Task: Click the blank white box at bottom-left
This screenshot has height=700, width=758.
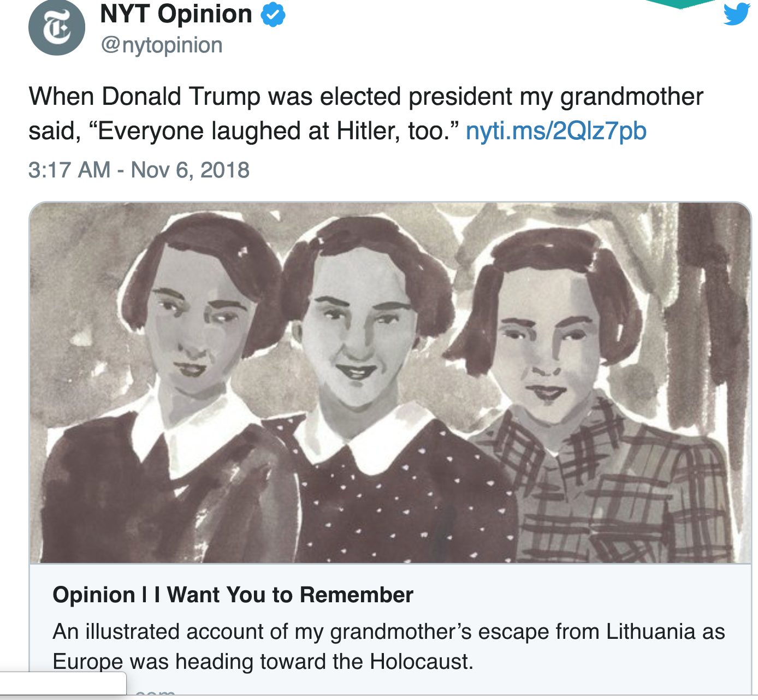Action: (x=63, y=683)
